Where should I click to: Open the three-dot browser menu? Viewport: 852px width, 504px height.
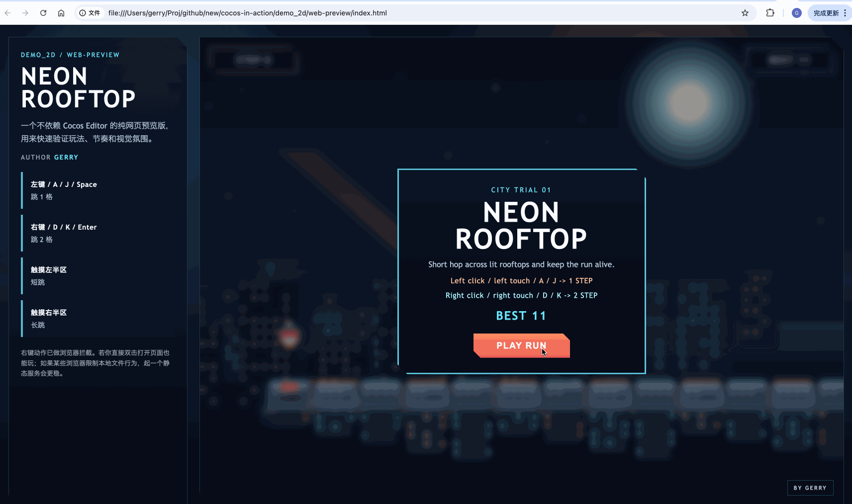point(845,13)
